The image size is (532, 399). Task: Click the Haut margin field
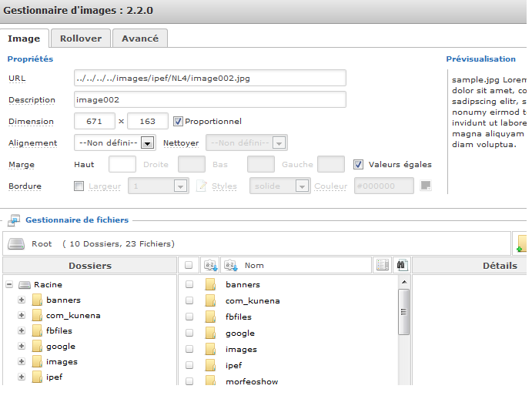[122, 164]
